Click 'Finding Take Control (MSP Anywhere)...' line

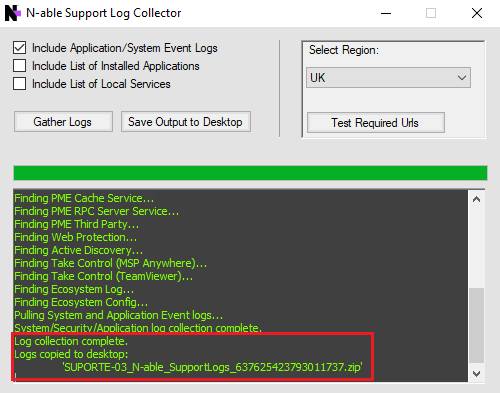[x=110, y=263]
